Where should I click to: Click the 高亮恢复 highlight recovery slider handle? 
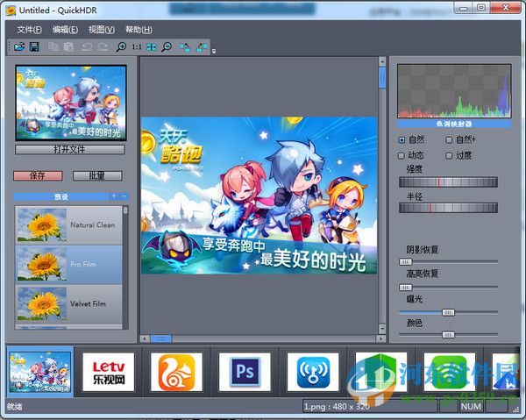(x=405, y=287)
